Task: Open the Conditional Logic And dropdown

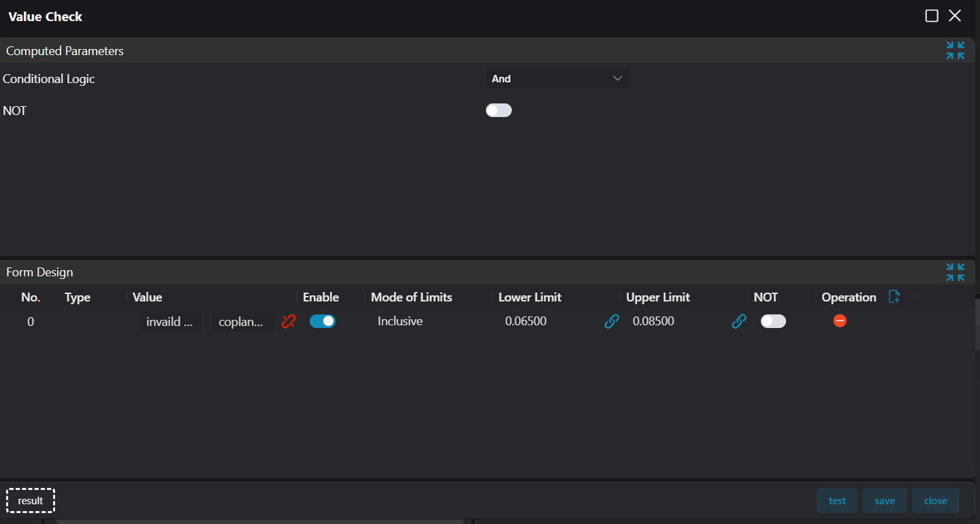Action: point(557,79)
